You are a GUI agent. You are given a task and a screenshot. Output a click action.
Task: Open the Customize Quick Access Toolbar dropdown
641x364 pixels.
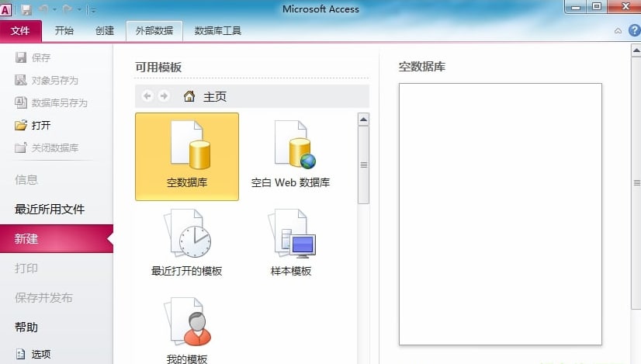pyautogui.click(x=93, y=10)
